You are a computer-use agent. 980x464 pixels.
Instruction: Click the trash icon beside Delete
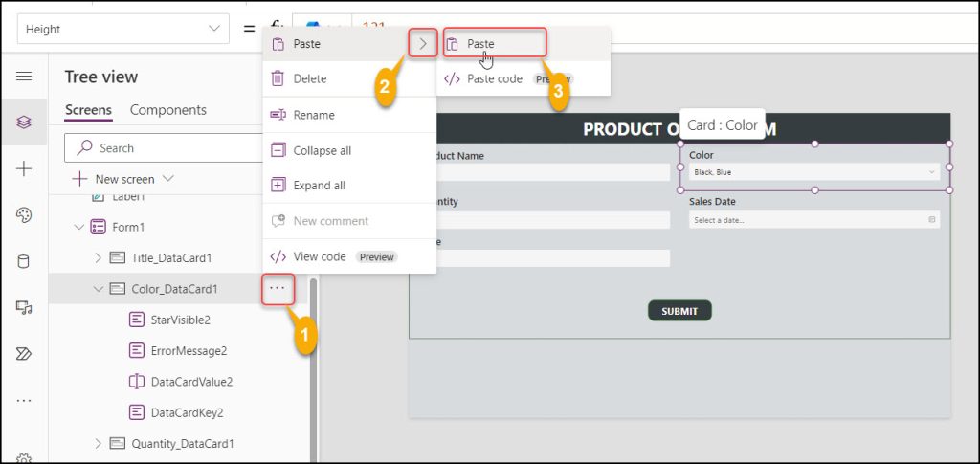278,78
